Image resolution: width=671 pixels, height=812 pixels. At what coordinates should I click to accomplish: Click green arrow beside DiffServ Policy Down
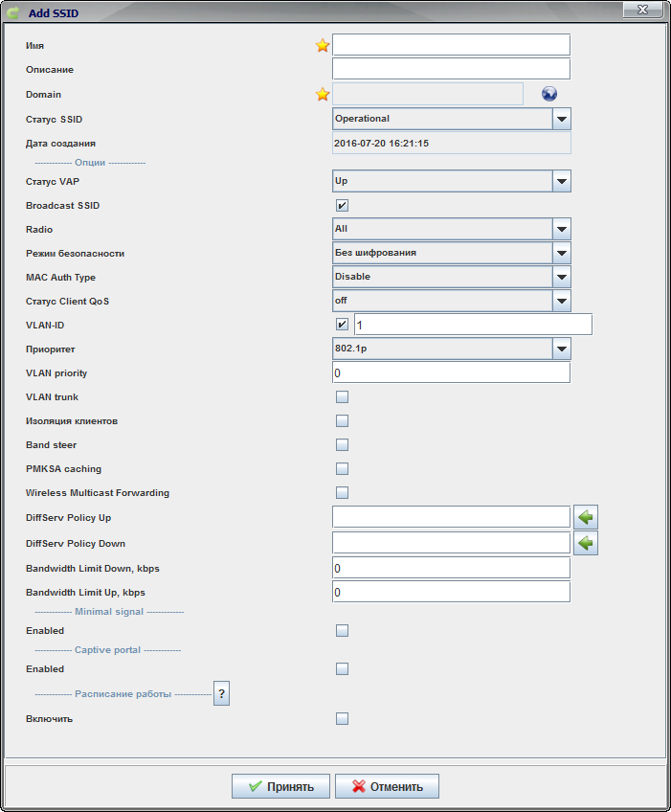coord(586,543)
